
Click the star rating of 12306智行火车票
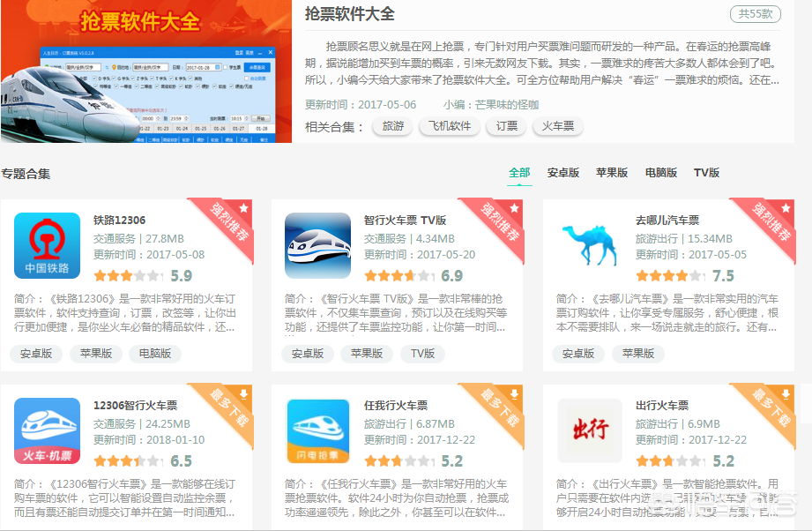click(x=128, y=461)
